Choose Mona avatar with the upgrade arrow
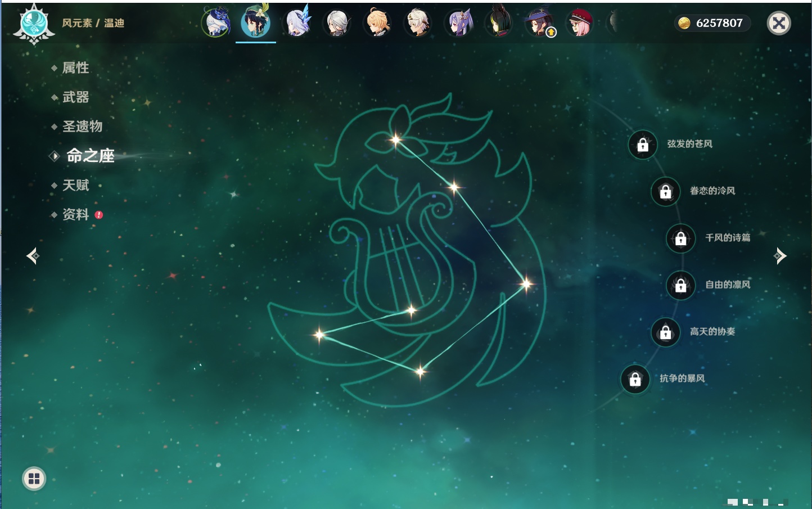The image size is (812, 509). pos(540,23)
